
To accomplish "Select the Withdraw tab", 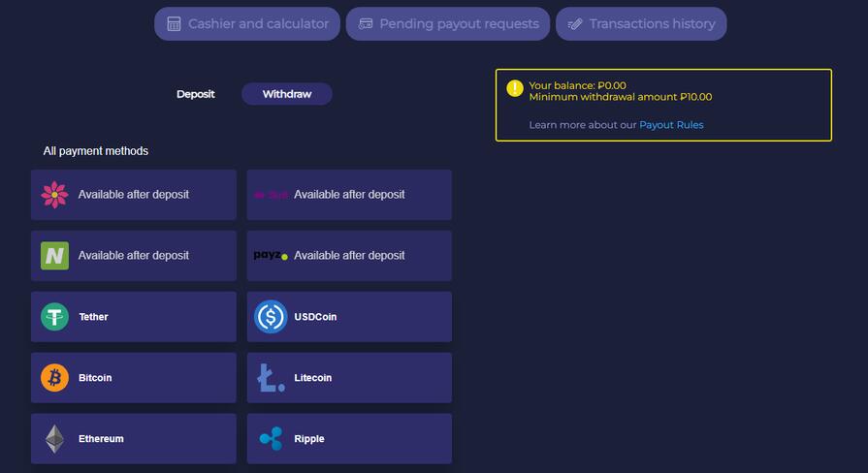I will pos(287,94).
